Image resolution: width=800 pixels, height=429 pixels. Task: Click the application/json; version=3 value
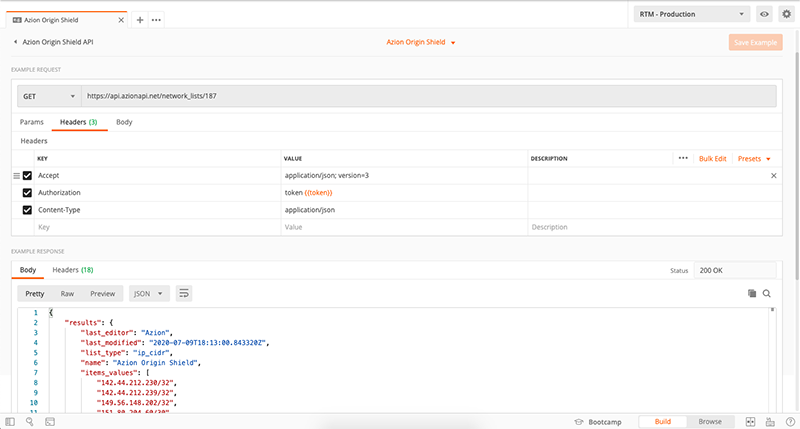point(327,175)
